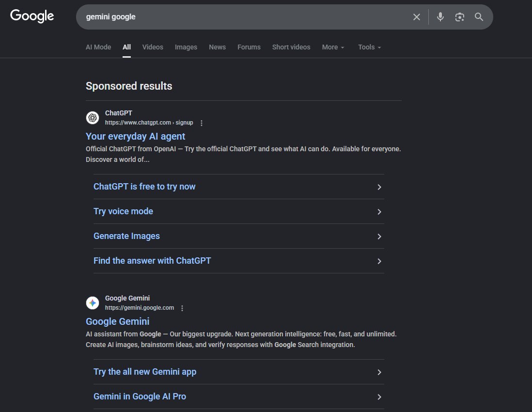Open three-dot menu beside chatgpt.com URL
Screen dimensions: 532x412
click(x=202, y=123)
